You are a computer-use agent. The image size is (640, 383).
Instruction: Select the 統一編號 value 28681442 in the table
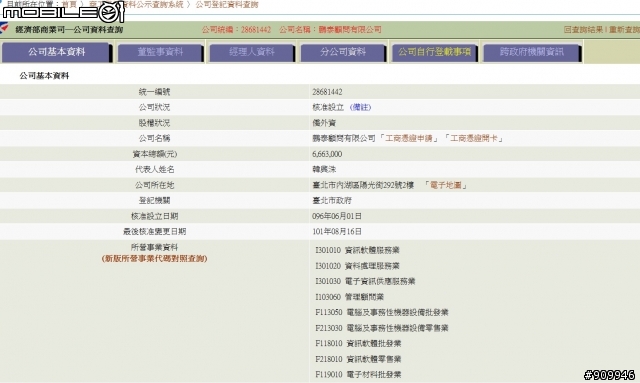pos(327,92)
